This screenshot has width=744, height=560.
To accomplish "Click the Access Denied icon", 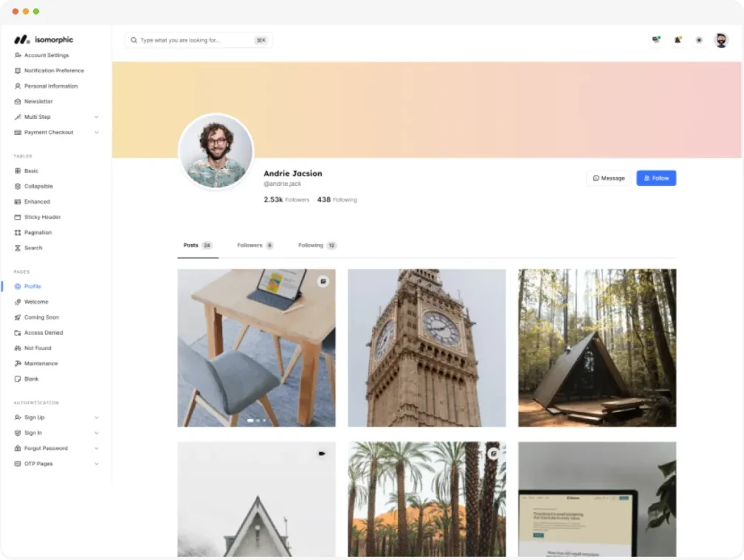I will tap(18, 333).
